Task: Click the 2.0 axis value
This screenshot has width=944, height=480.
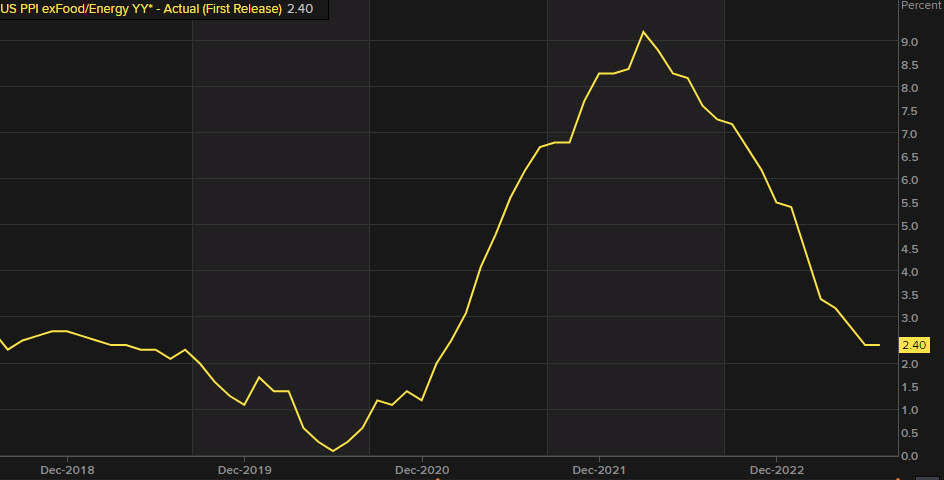Action: pyautogui.click(x=910, y=364)
